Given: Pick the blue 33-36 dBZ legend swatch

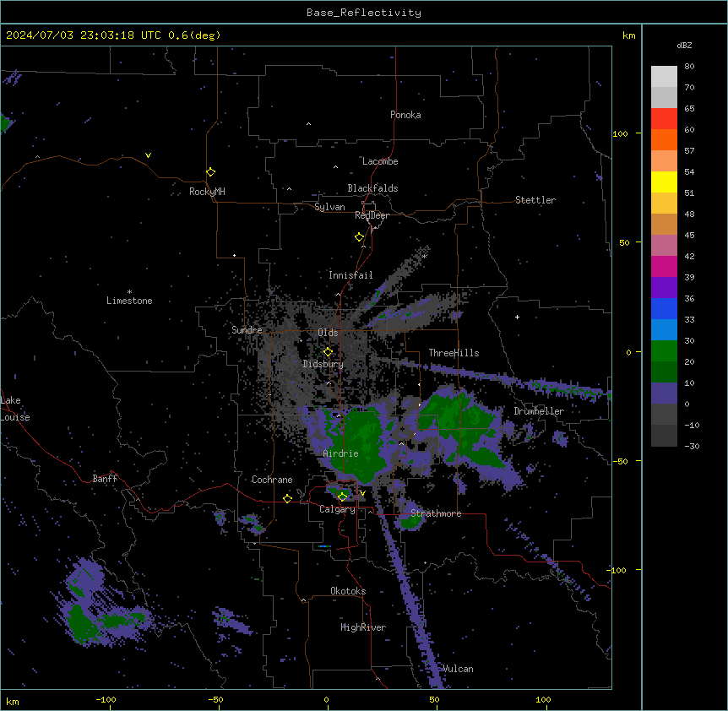Looking at the screenshot, I should click(664, 308).
